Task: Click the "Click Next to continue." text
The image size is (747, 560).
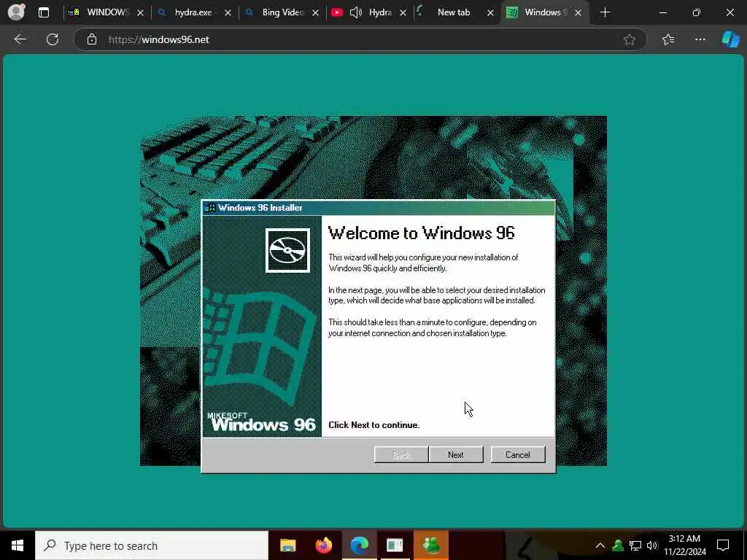Action: click(x=374, y=425)
